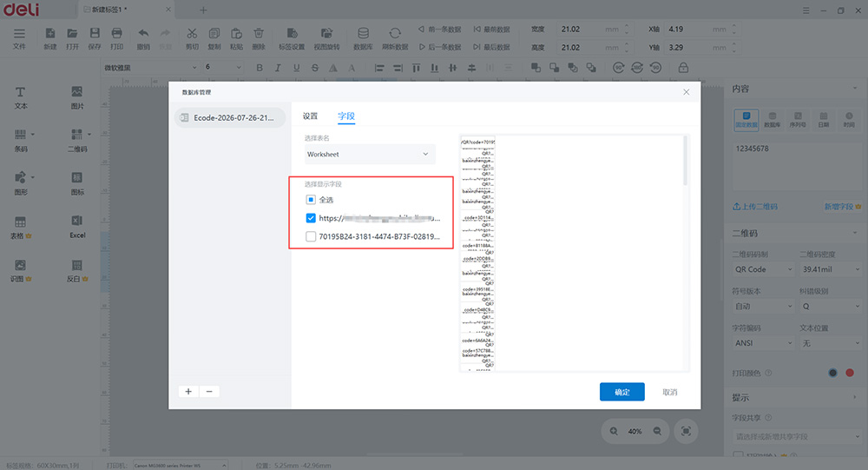Toggle the lock icon in format bar
This screenshot has width=868, height=470.
tap(683, 68)
